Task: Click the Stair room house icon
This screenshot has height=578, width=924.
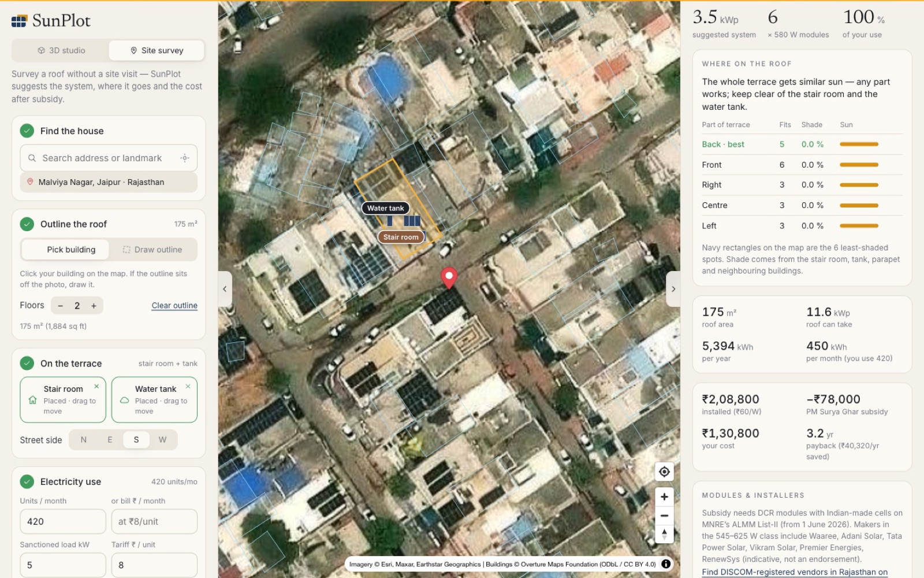Action: point(32,400)
